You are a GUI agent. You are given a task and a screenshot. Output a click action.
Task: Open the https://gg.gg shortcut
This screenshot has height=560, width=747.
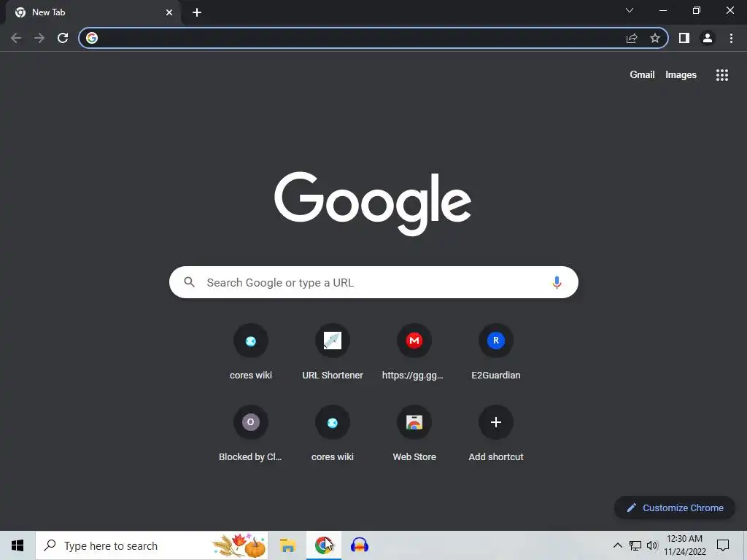click(414, 352)
